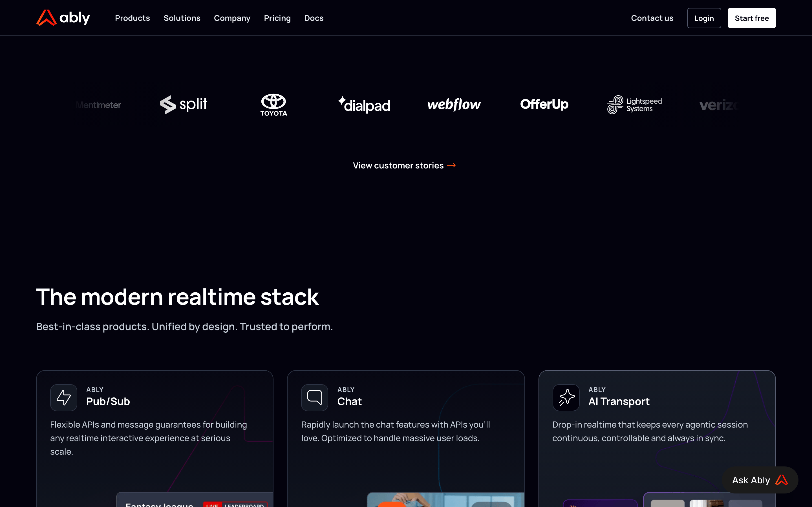Image resolution: width=812 pixels, height=507 pixels.
Task: Open the Company dropdown menu
Action: click(x=232, y=18)
